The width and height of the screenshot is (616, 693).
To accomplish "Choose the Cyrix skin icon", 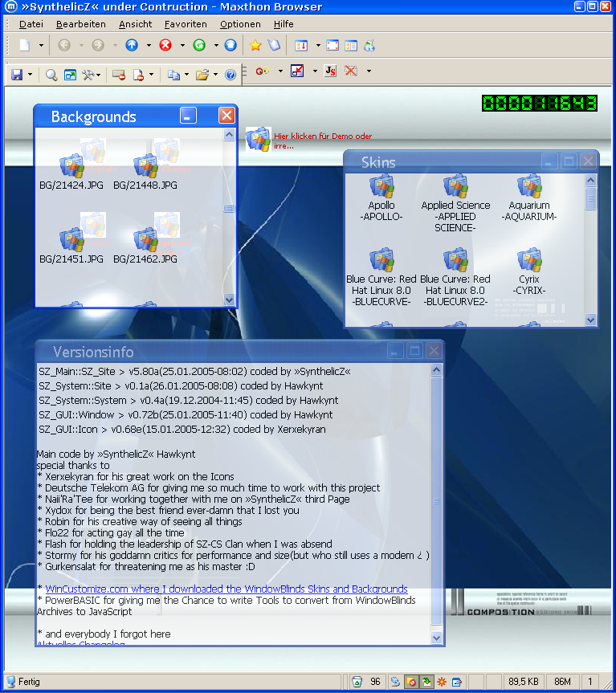I will 529,259.
